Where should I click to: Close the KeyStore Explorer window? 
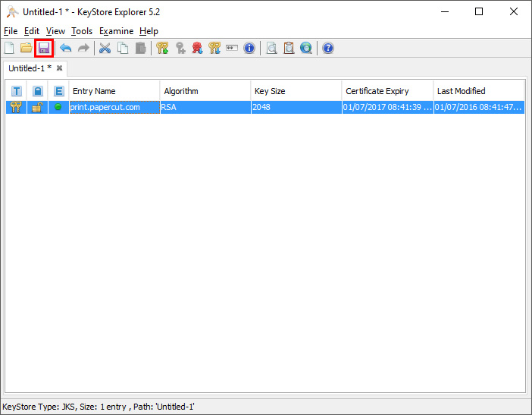click(514, 11)
